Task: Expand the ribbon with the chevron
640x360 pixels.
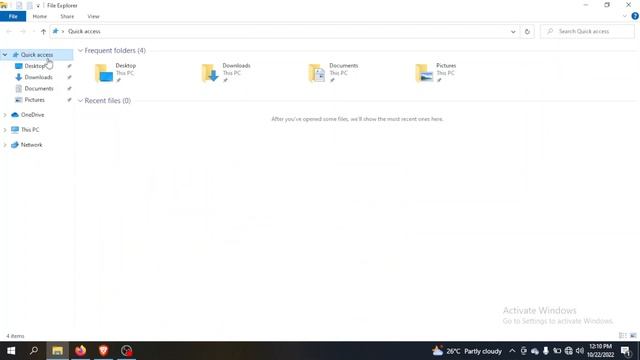Action: coord(624,16)
